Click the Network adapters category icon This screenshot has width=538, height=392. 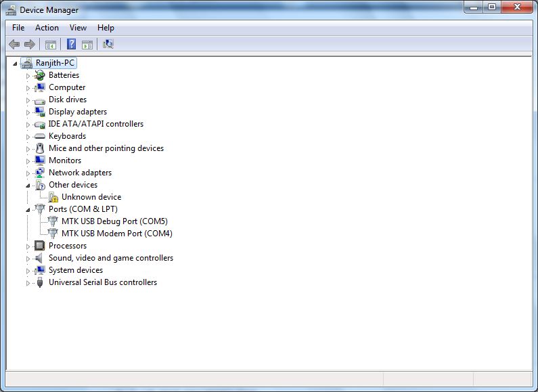[x=40, y=173]
